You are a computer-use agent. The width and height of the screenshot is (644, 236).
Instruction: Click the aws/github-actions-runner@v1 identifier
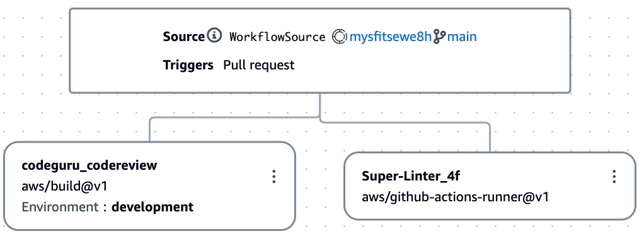455,196
